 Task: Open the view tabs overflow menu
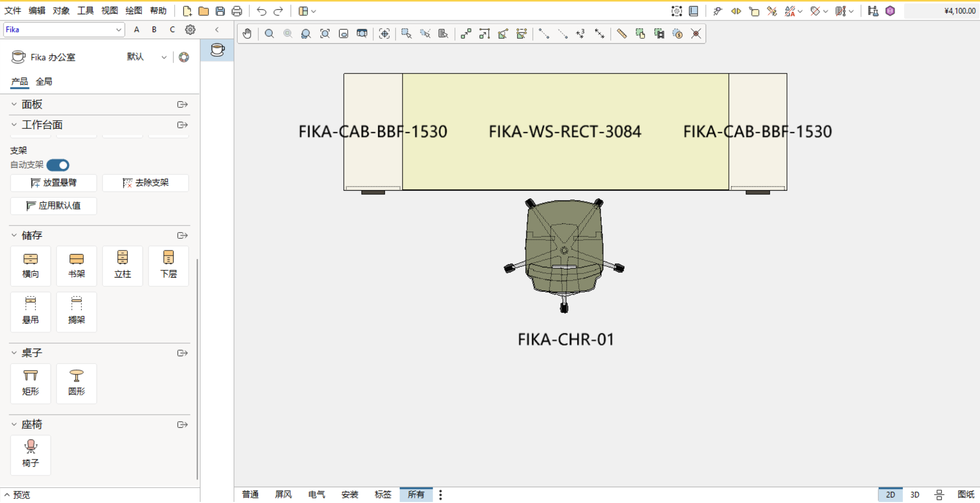pyautogui.click(x=440, y=494)
